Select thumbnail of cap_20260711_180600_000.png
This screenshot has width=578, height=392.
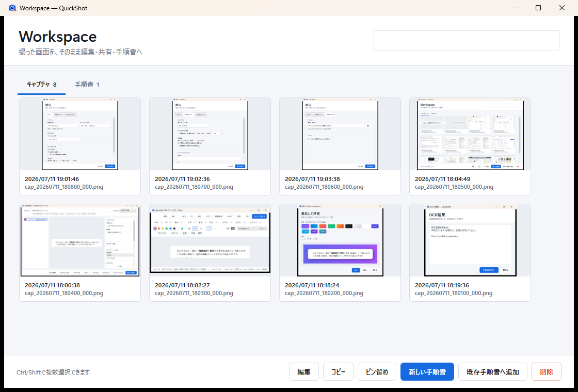coord(340,134)
